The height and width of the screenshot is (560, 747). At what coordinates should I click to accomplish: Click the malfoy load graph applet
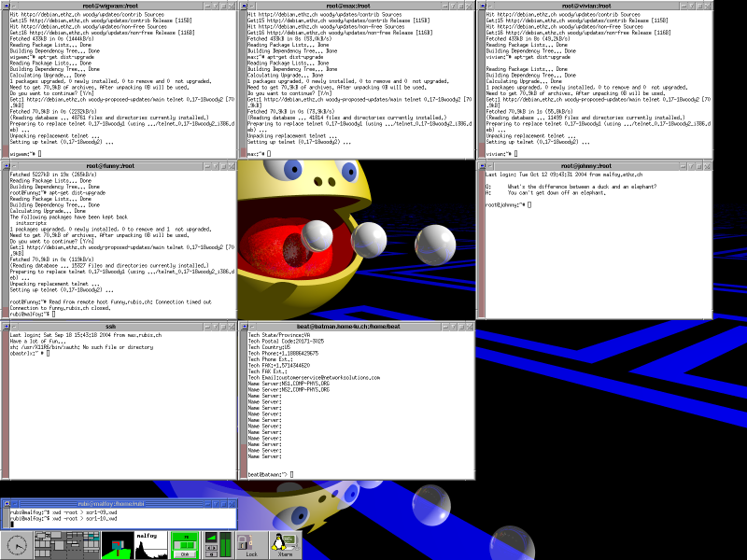(x=151, y=545)
